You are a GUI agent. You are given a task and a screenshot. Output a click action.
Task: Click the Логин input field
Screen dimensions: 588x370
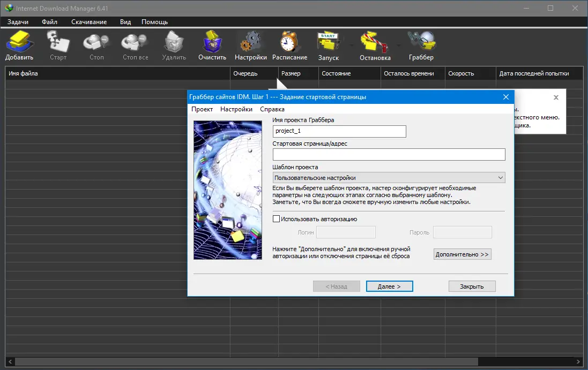point(346,232)
